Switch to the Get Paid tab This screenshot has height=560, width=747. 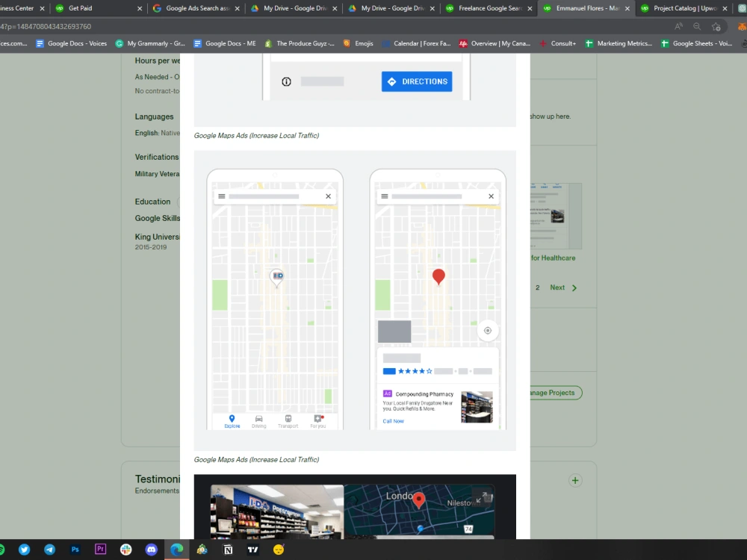(x=98, y=8)
